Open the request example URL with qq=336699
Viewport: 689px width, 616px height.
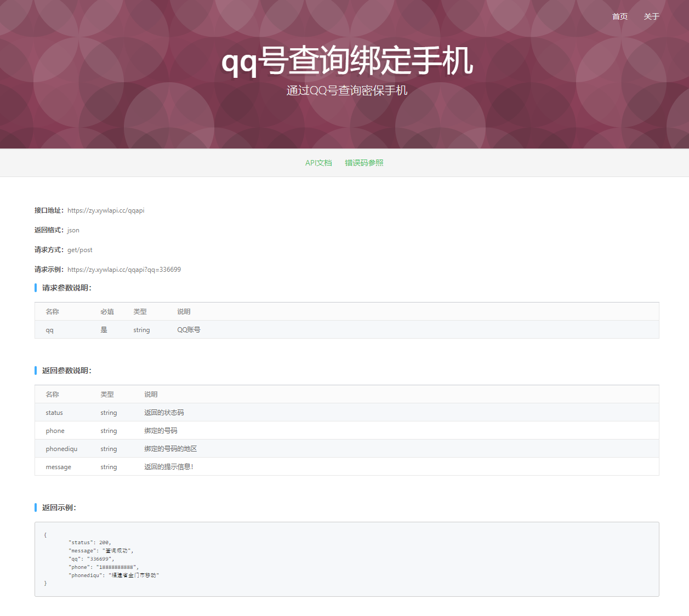pos(124,269)
